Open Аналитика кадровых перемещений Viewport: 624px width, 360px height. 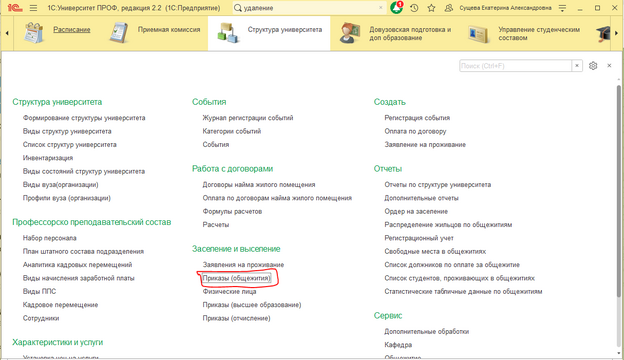click(x=77, y=265)
